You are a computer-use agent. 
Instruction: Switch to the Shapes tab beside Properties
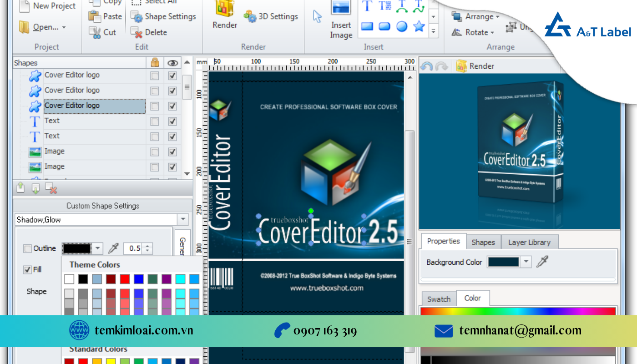click(x=483, y=242)
